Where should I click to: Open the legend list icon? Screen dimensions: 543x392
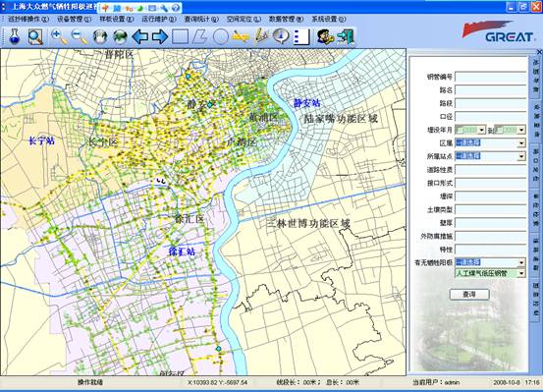tap(301, 36)
